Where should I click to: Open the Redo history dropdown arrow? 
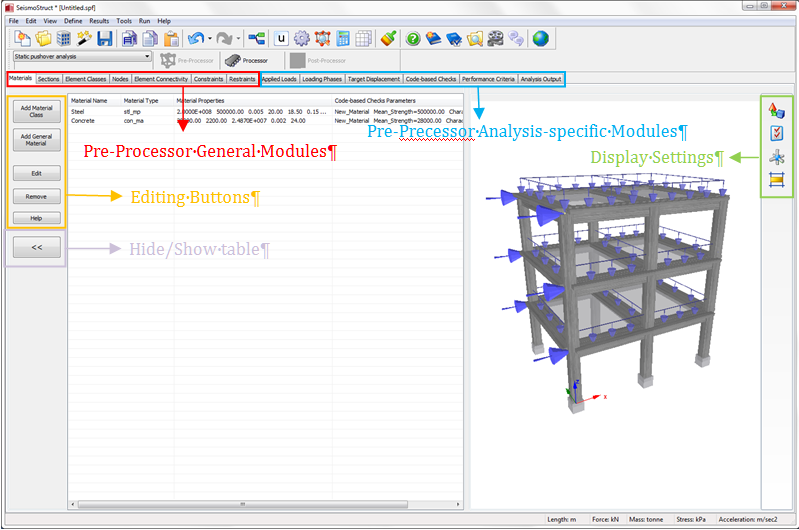pyautogui.click(x=238, y=39)
